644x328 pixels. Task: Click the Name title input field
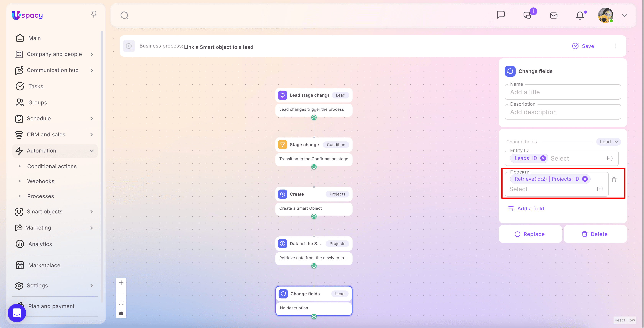[563, 92]
